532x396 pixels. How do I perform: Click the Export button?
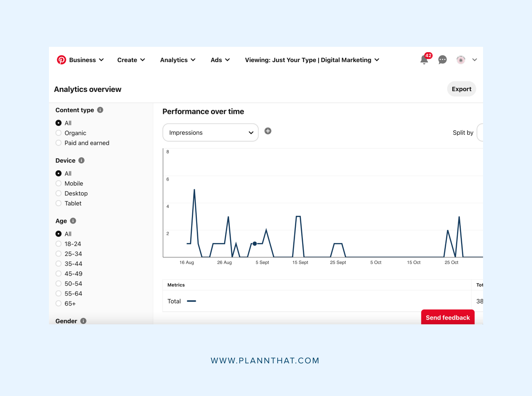coord(461,89)
